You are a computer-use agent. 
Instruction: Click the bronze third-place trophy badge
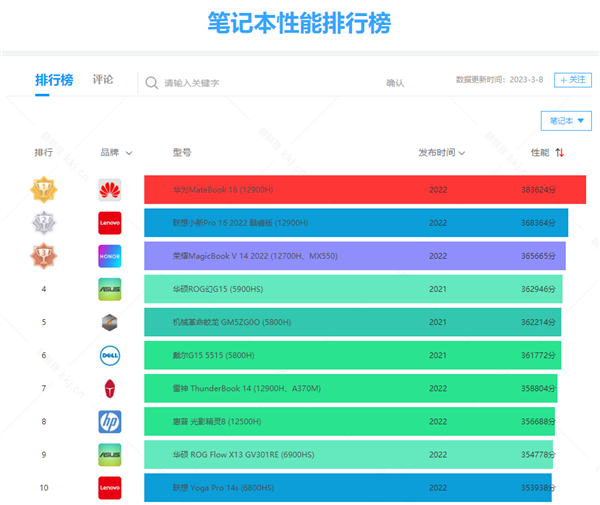(x=44, y=256)
